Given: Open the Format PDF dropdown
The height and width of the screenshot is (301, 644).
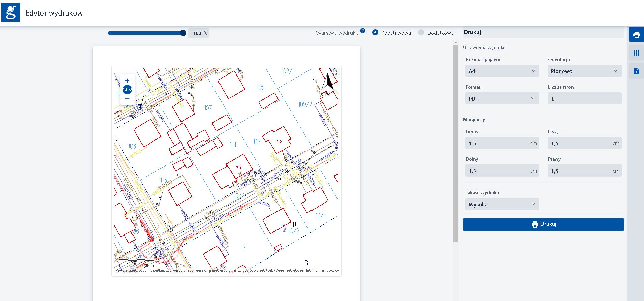Looking at the screenshot, I should 502,99.
